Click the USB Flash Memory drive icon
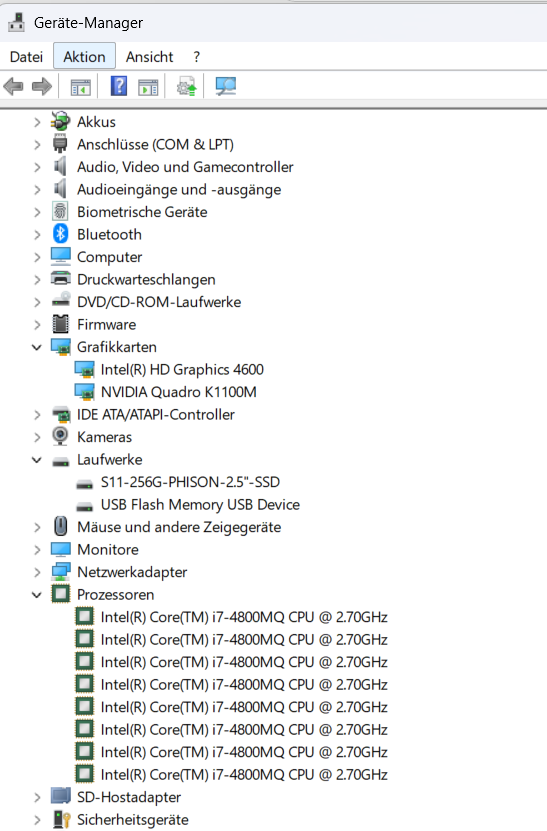Viewport: 547px width, 831px height. pyautogui.click(x=84, y=506)
